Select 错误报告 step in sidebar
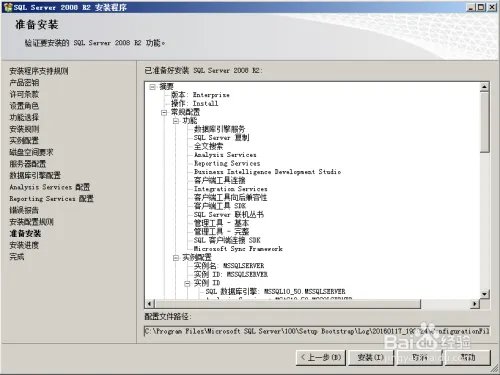This screenshot has width=500, height=375. (24, 210)
